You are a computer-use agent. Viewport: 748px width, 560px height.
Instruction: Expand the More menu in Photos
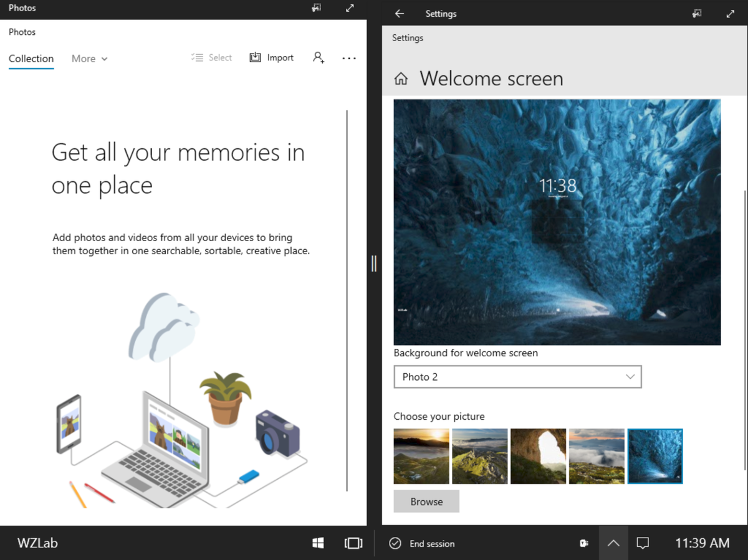90,59
